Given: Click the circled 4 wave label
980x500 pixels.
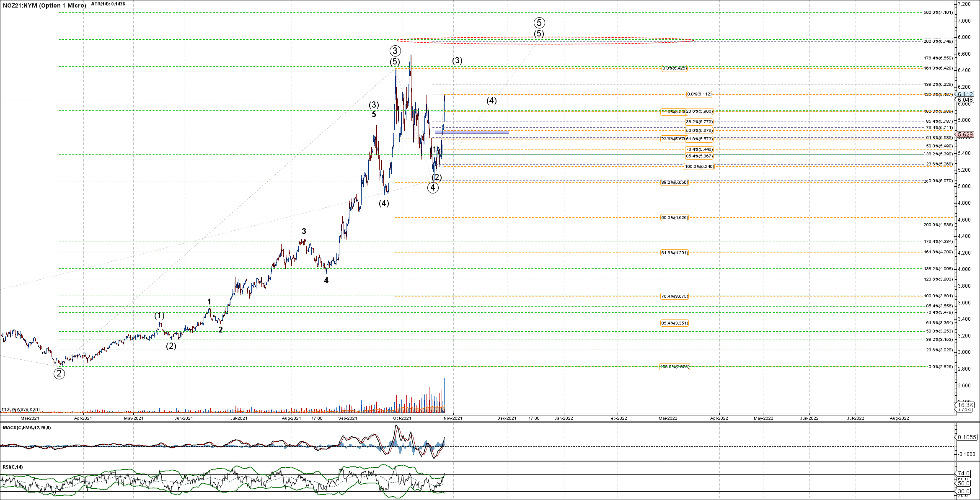Looking at the screenshot, I should [x=433, y=188].
